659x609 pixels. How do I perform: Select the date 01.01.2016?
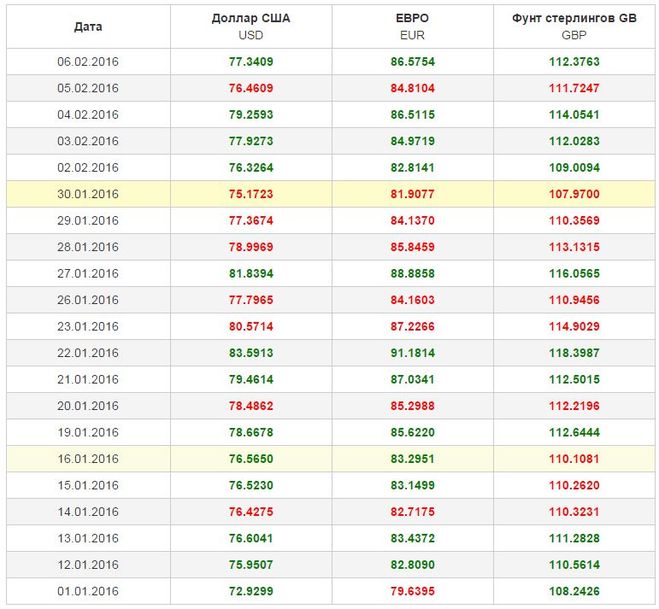(88, 592)
